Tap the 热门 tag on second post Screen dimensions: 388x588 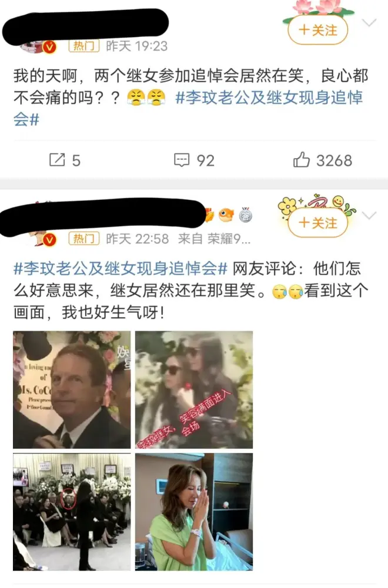[x=84, y=238]
